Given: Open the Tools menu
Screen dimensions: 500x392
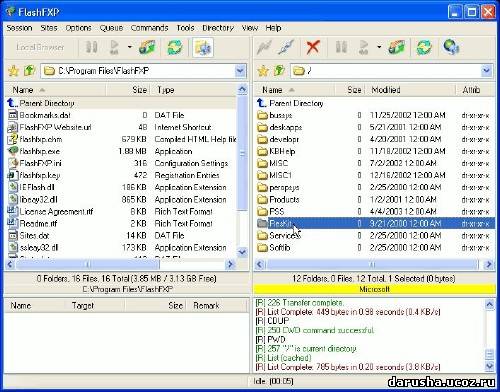Looking at the screenshot, I should (x=185, y=28).
